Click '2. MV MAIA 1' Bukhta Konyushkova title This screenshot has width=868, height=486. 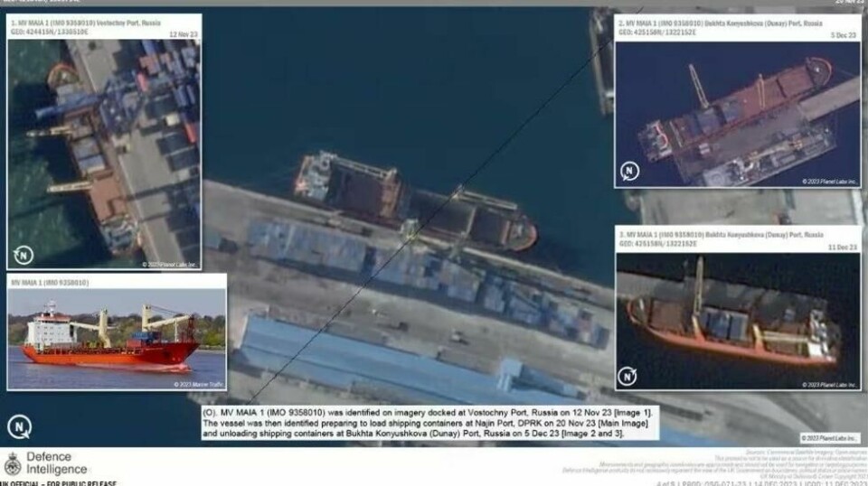[x=721, y=23]
